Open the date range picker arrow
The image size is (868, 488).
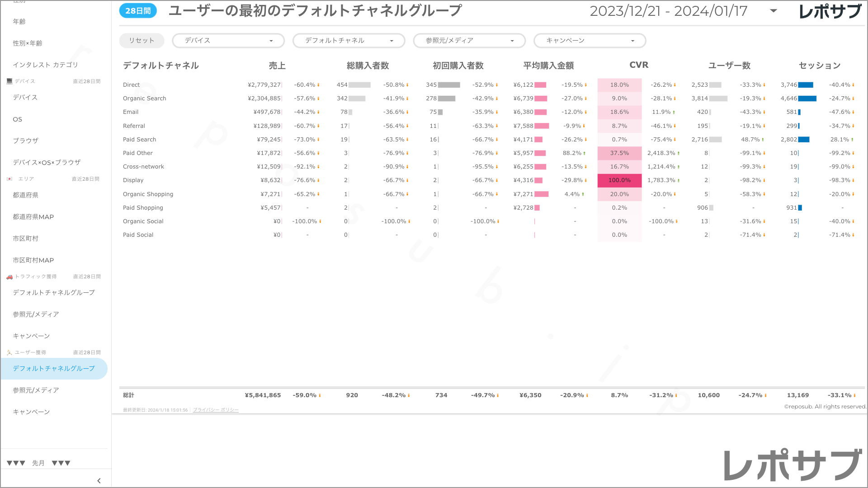point(774,11)
